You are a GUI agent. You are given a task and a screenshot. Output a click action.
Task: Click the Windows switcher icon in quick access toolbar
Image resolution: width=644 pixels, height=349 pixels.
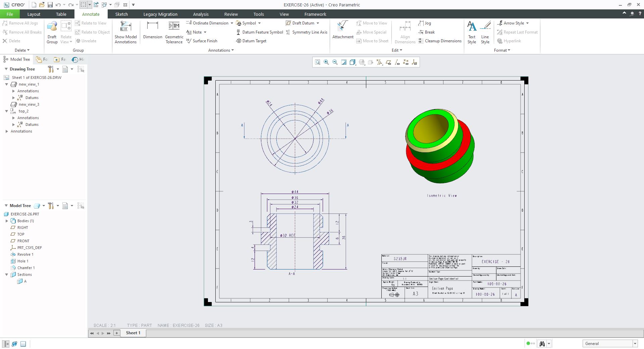pyautogui.click(x=104, y=5)
